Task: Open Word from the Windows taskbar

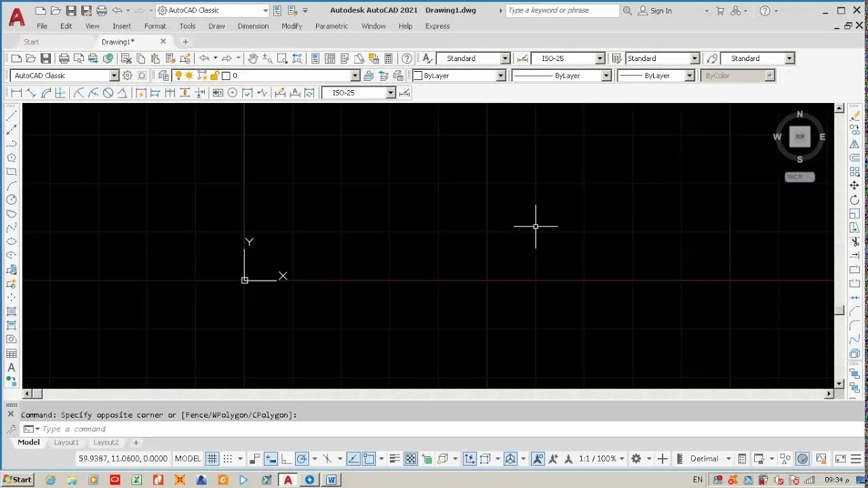Action: pos(331,480)
